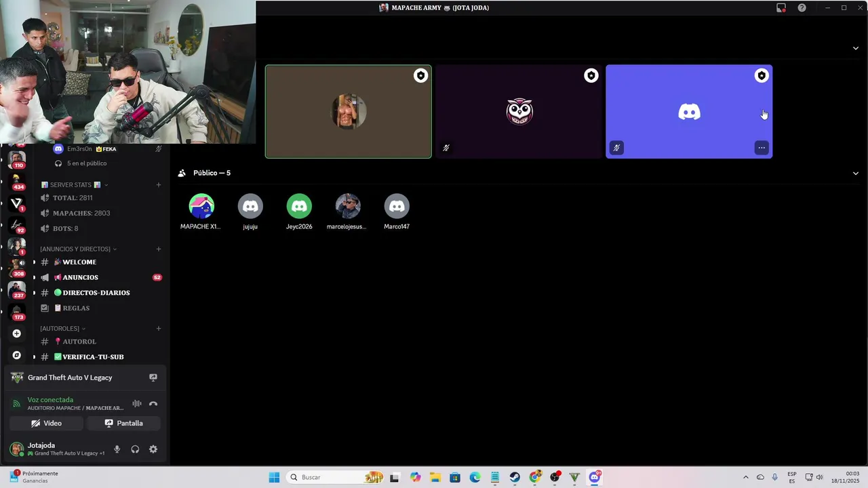
Task: Click the badge icon on the owl tile
Action: click(591, 76)
